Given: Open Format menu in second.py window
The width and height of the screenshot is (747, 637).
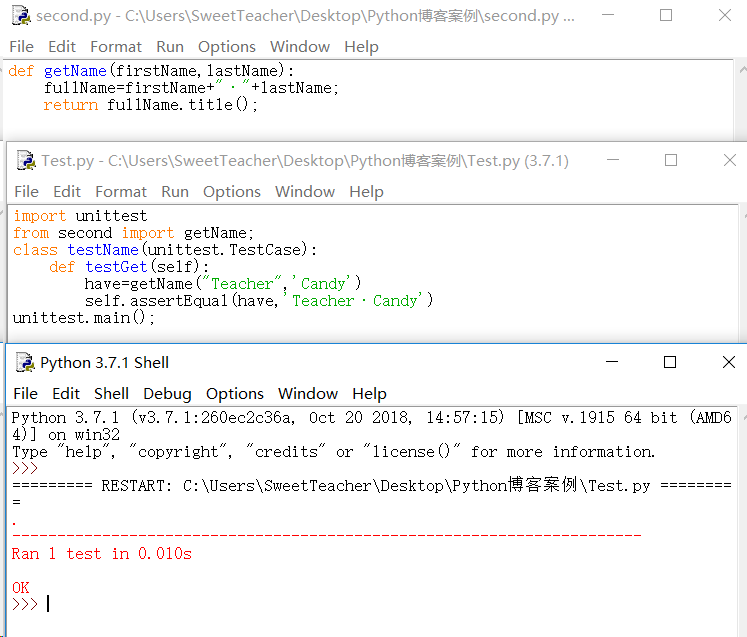Looking at the screenshot, I should tap(116, 47).
